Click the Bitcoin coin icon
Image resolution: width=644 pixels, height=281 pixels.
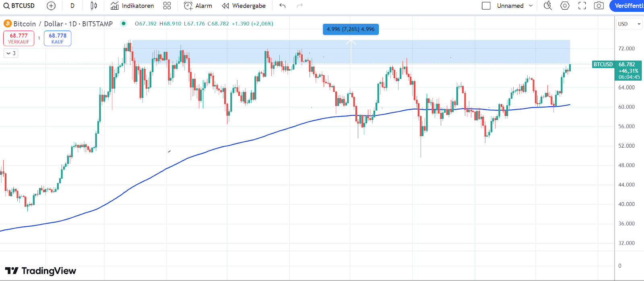(x=8, y=24)
